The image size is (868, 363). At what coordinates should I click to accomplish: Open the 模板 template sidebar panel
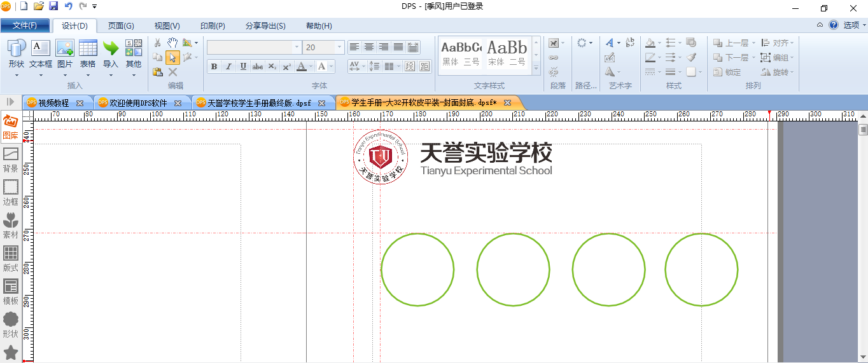click(x=10, y=292)
